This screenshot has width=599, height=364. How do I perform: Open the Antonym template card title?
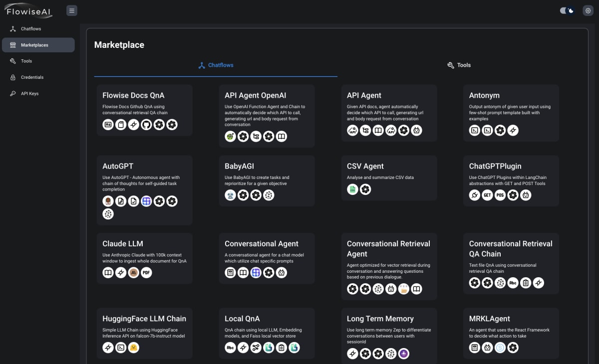pyautogui.click(x=484, y=95)
